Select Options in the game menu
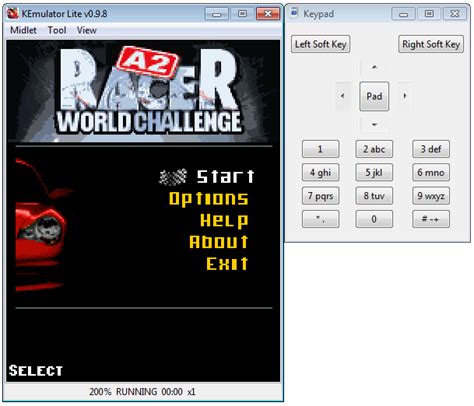The image size is (474, 406). 209,199
